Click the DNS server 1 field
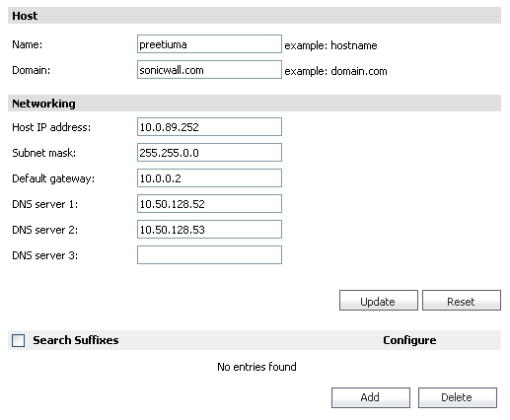 click(209, 204)
